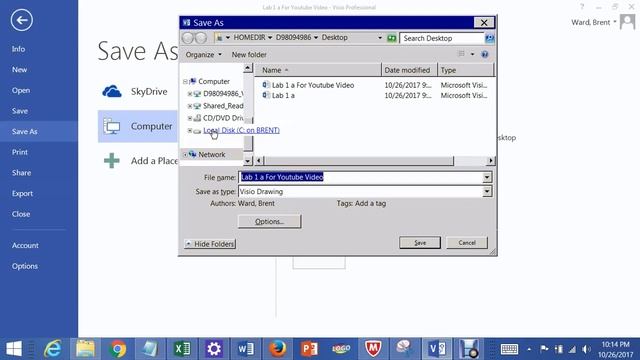This screenshot has height=360, width=640.
Task: Open the Windows Start button
Action: (14, 349)
